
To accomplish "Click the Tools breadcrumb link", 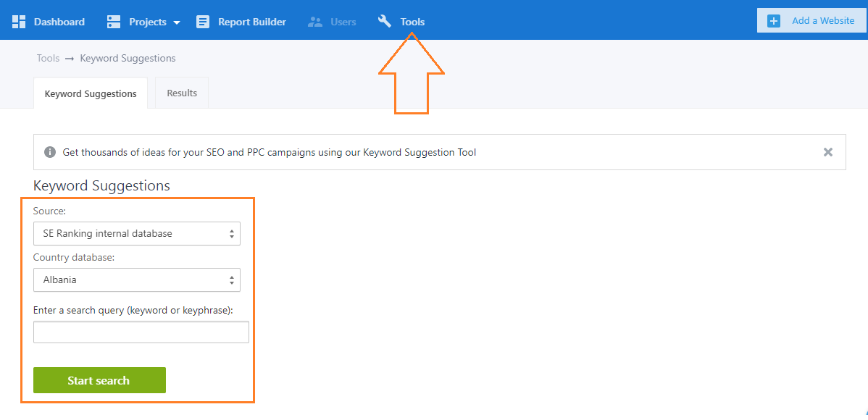I will click(x=48, y=58).
